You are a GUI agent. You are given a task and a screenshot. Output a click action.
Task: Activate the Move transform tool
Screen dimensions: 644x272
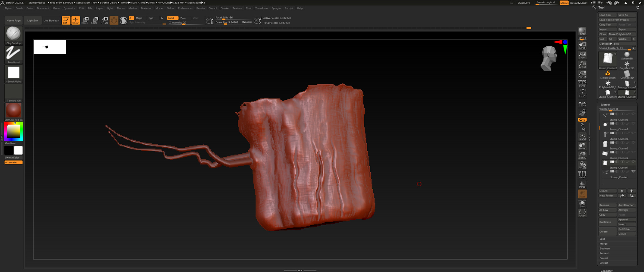pyautogui.click(x=85, y=20)
